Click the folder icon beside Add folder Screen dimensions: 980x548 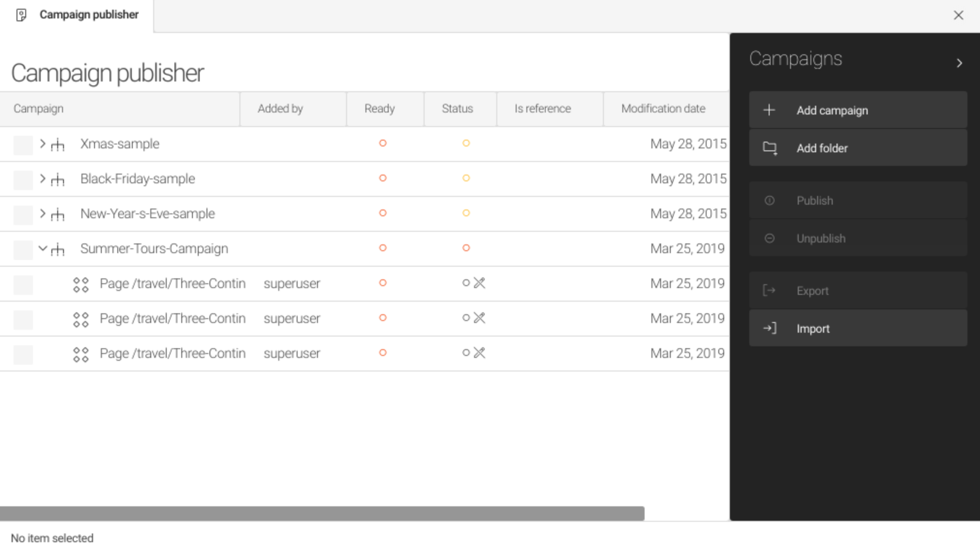[x=770, y=148]
